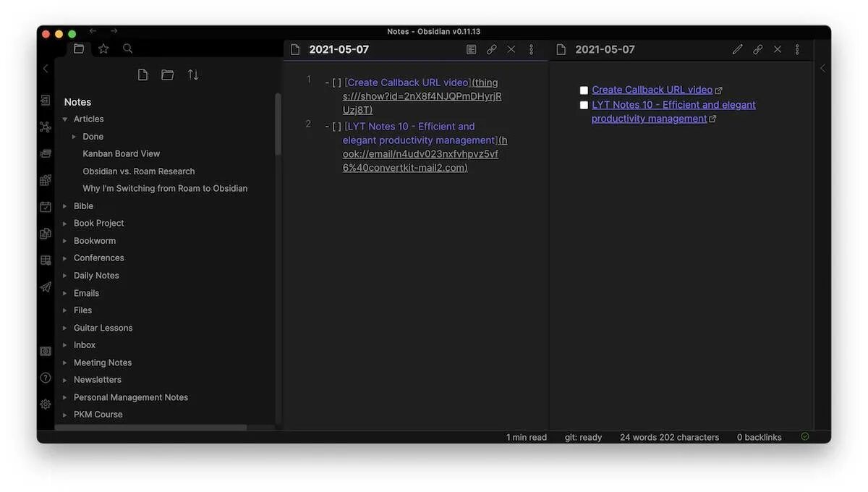Viewport: 868px width, 492px height.
Task: Edit the right pane using the pencil icon
Action: (x=737, y=48)
